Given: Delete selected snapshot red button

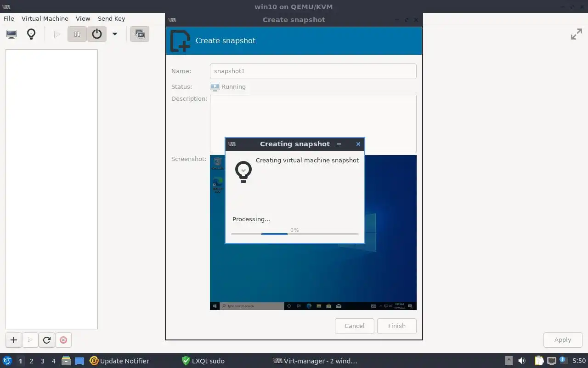Looking at the screenshot, I should pos(63,340).
